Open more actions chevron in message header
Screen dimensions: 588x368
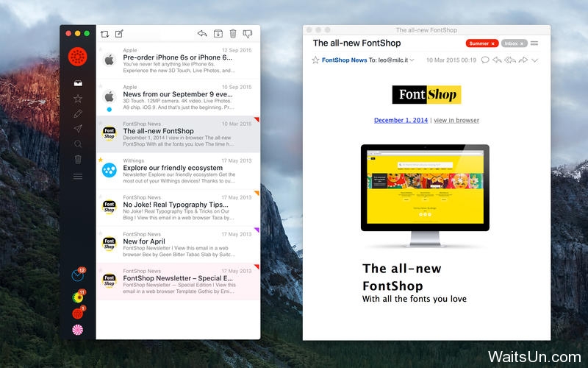coord(535,60)
